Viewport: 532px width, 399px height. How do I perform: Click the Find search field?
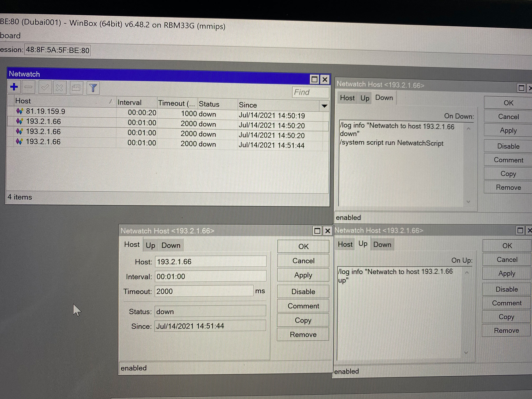point(310,92)
